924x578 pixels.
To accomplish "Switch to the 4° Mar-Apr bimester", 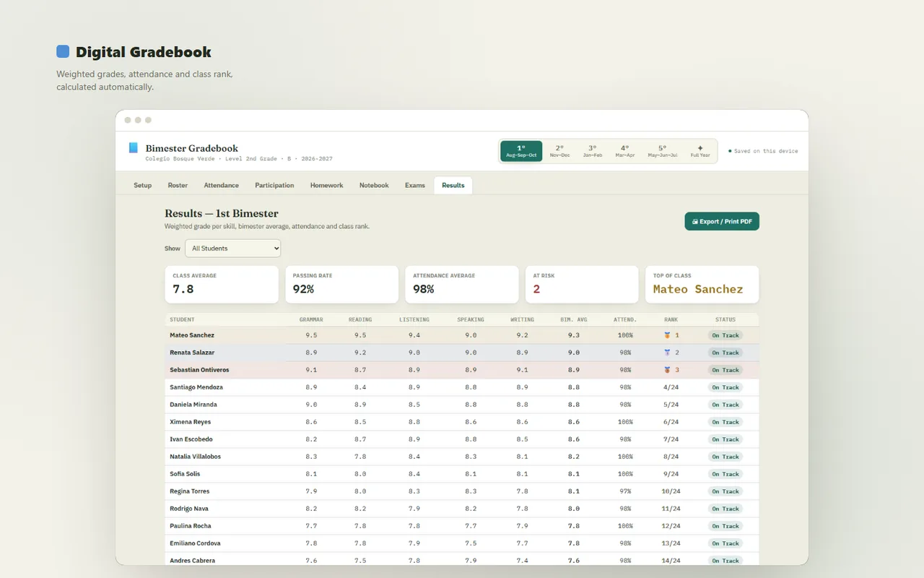I will [625, 151].
